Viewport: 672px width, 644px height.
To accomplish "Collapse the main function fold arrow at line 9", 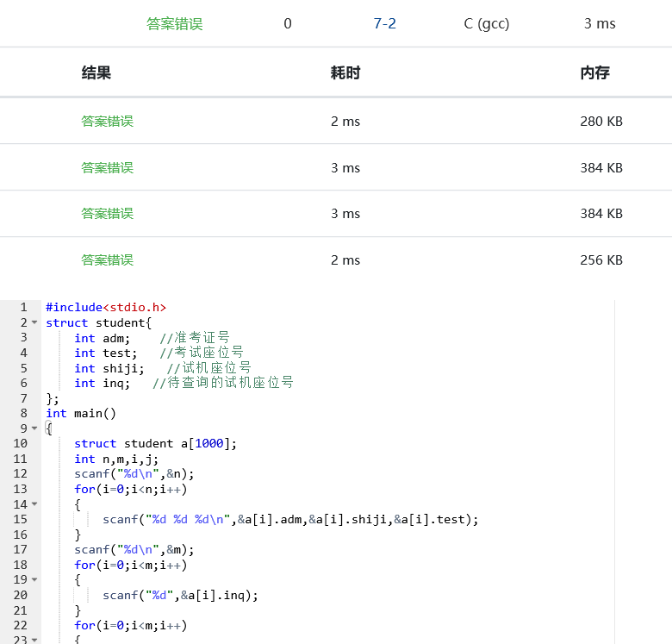I will (34, 428).
